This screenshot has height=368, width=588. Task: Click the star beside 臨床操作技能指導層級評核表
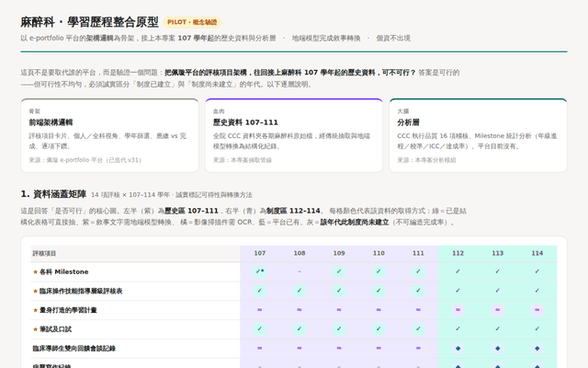coord(35,291)
